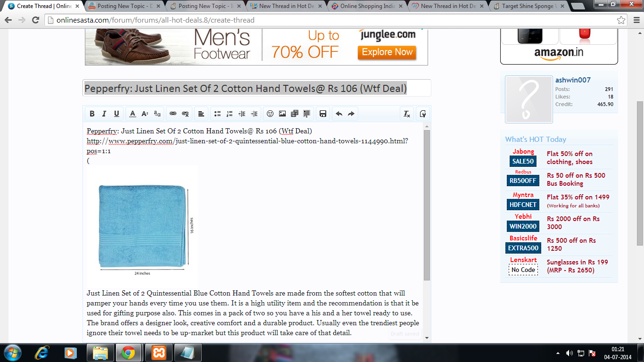Open Flat 50% off on clothing, shoes deal
644x362 pixels.
(570, 158)
